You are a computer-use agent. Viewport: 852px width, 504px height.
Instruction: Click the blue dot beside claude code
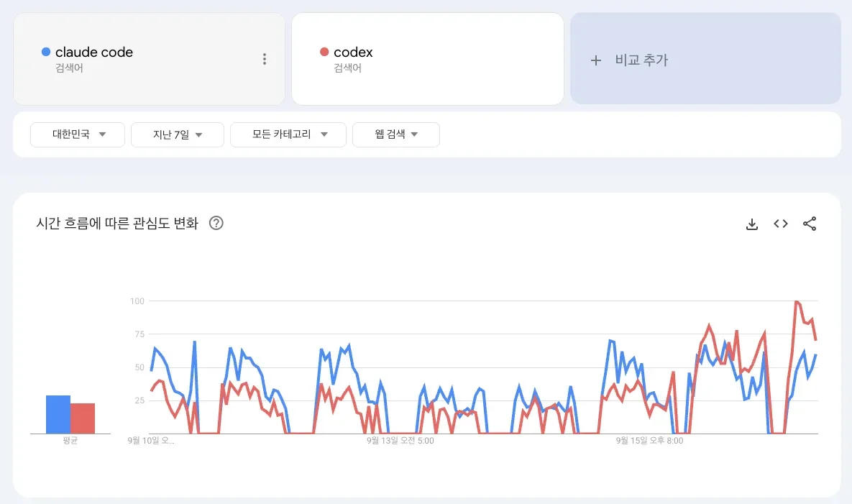point(46,52)
